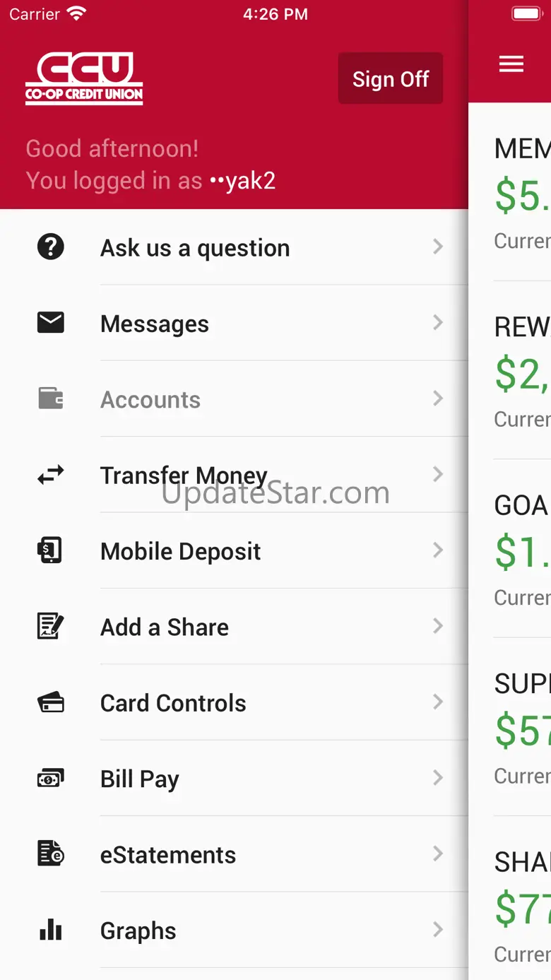Expand the Transfer Money row chevron

click(438, 474)
